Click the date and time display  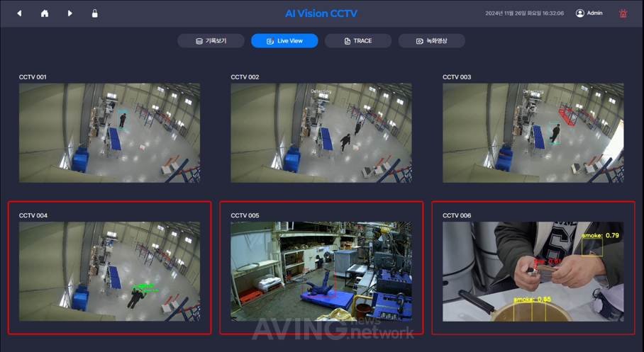click(x=524, y=13)
